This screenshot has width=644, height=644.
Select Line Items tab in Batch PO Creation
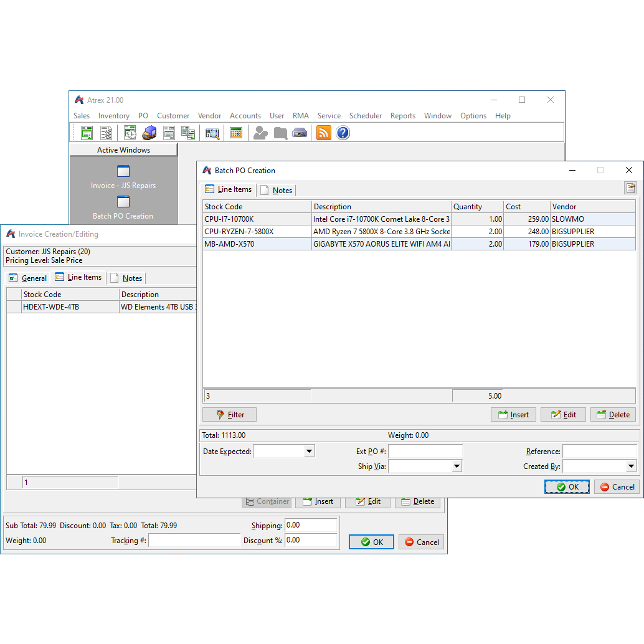(x=229, y=189)
